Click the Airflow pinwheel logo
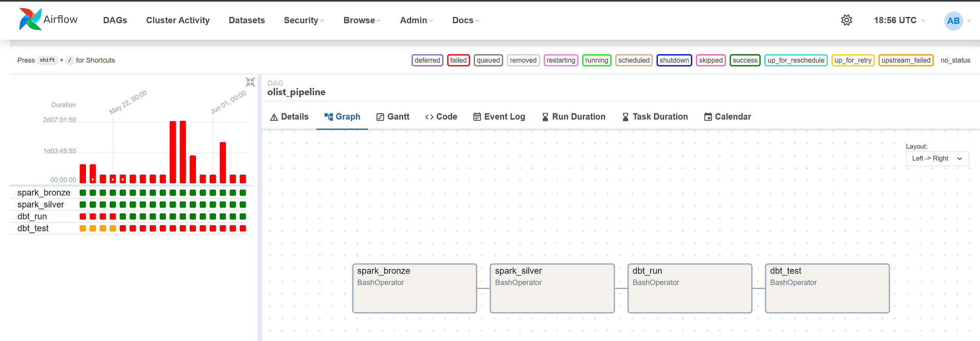The image size is (980, 341). [31, 19]
